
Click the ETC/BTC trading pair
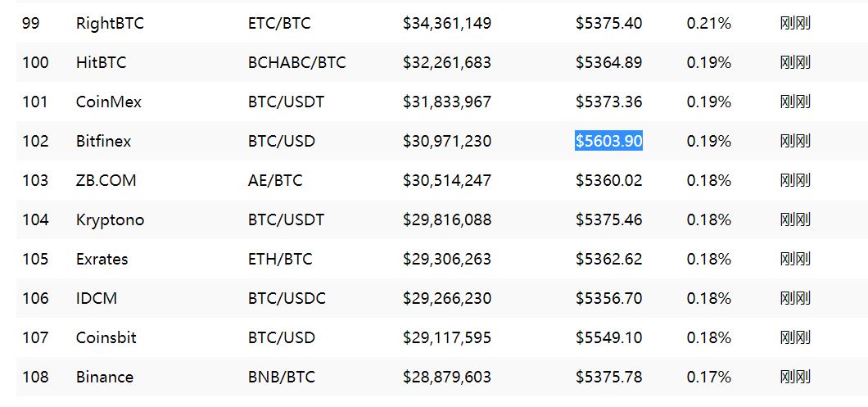pos(279,24)
